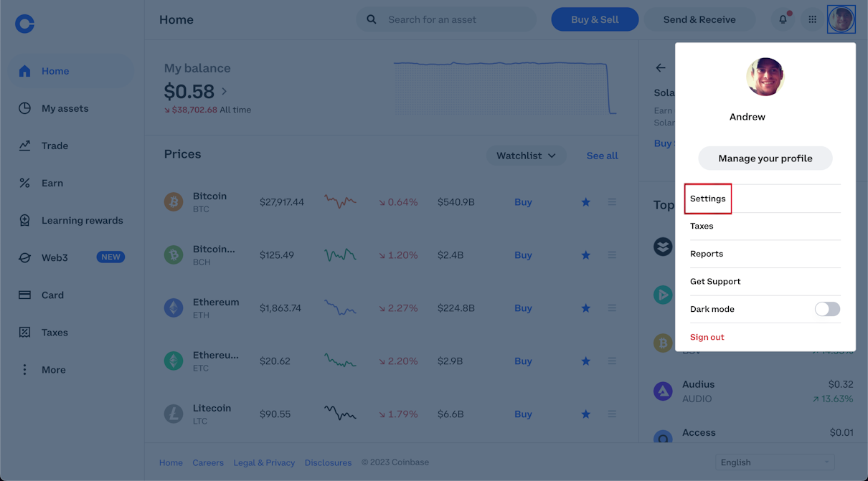Open Learning rewards in the sidebar
The width and height of the screenshot is (868, 481).
click(x=71, y=220)
